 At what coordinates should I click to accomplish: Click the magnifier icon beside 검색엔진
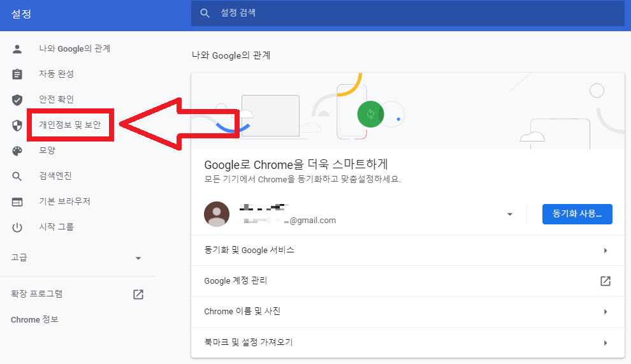coord(17,177)
